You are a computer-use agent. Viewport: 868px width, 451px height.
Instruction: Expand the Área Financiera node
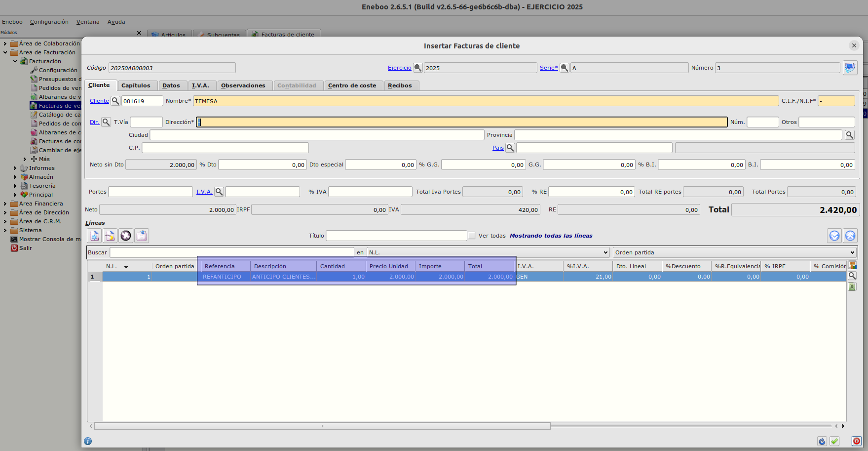(5, 204)
